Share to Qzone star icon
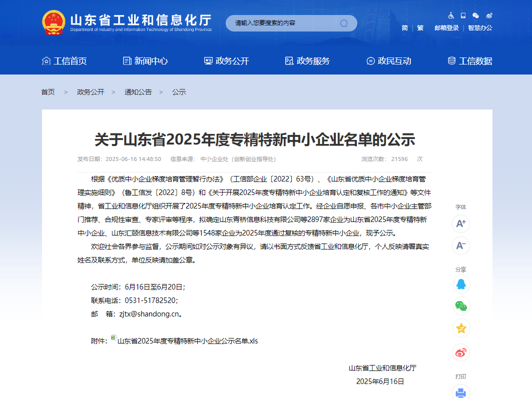The width and height of the screenshot is (532, 399). 461,328
